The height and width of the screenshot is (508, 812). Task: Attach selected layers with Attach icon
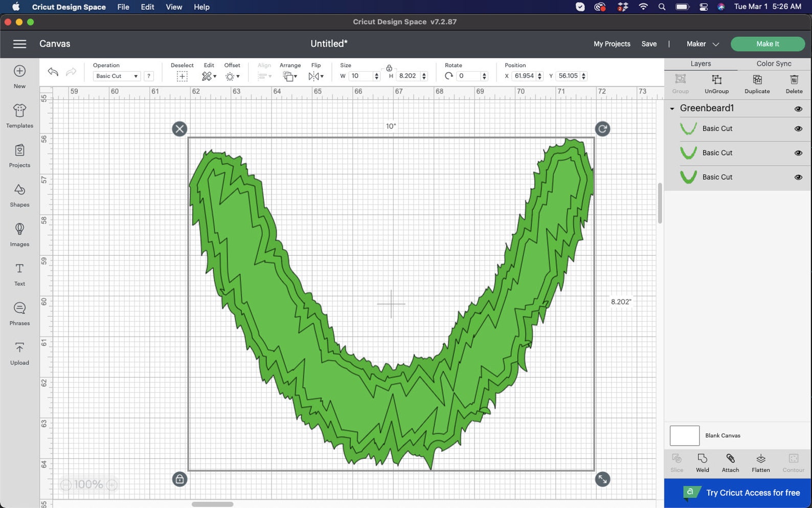730,462
